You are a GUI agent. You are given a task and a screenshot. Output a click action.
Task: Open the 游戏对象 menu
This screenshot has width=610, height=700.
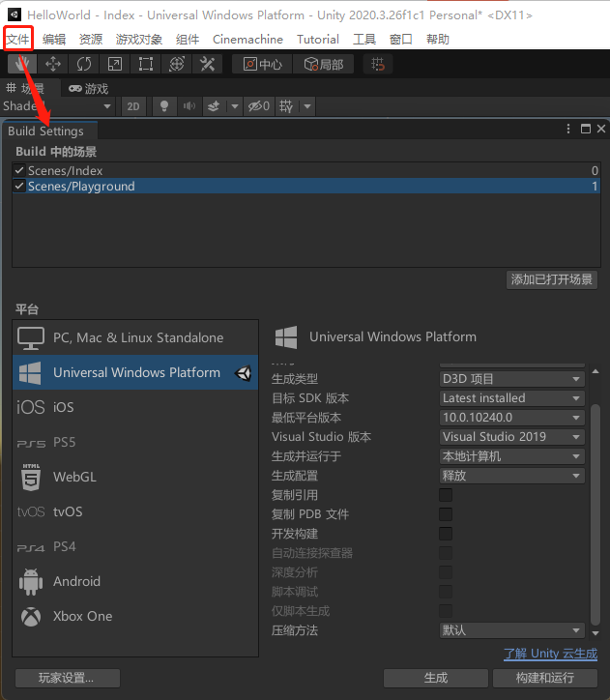tap(139, 40)
